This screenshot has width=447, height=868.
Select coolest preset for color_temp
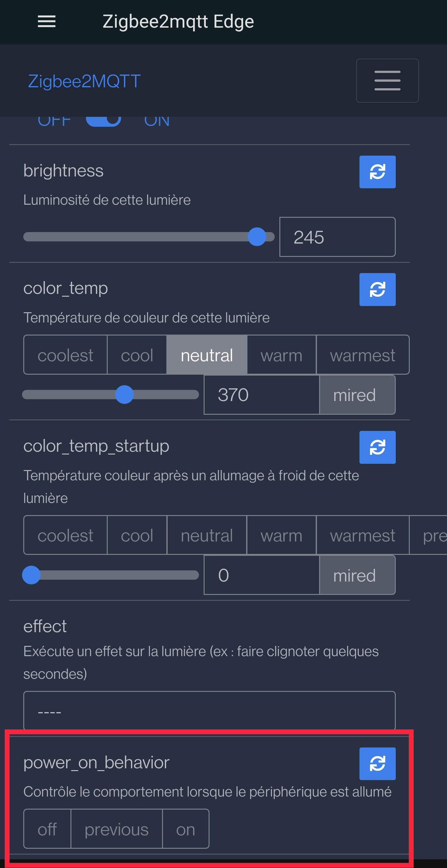coord(65,354)
